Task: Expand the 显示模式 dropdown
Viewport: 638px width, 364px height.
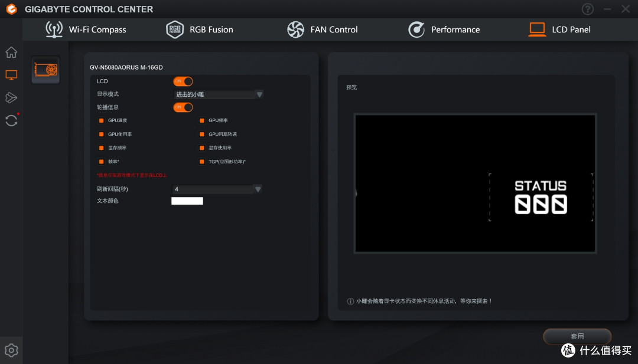Action: 219,94
